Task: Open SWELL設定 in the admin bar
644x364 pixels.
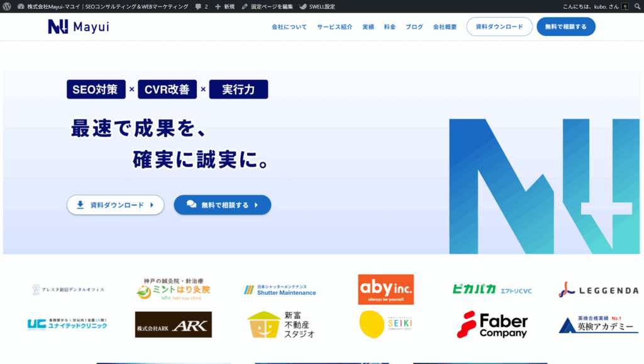Action: [317, 6]
